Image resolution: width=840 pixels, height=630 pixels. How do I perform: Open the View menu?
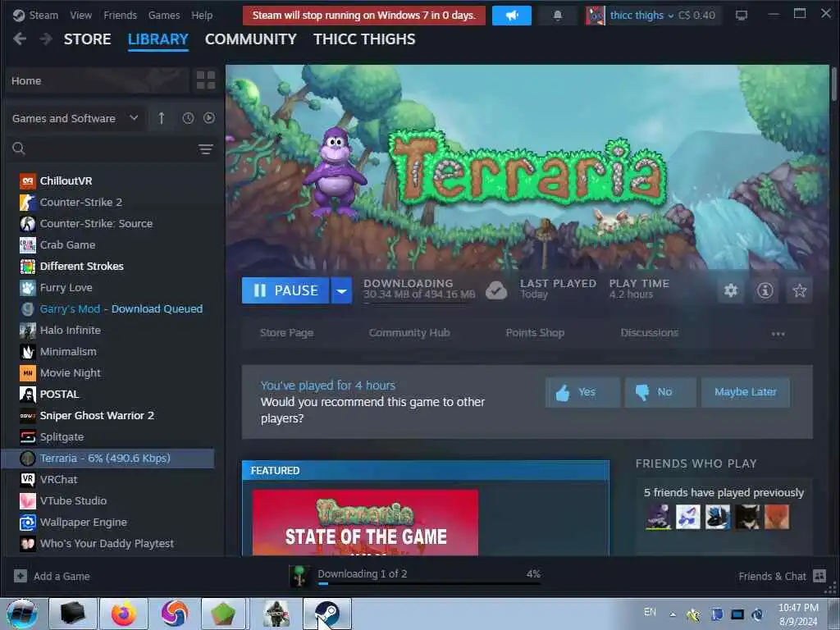(x=81, y=16)
